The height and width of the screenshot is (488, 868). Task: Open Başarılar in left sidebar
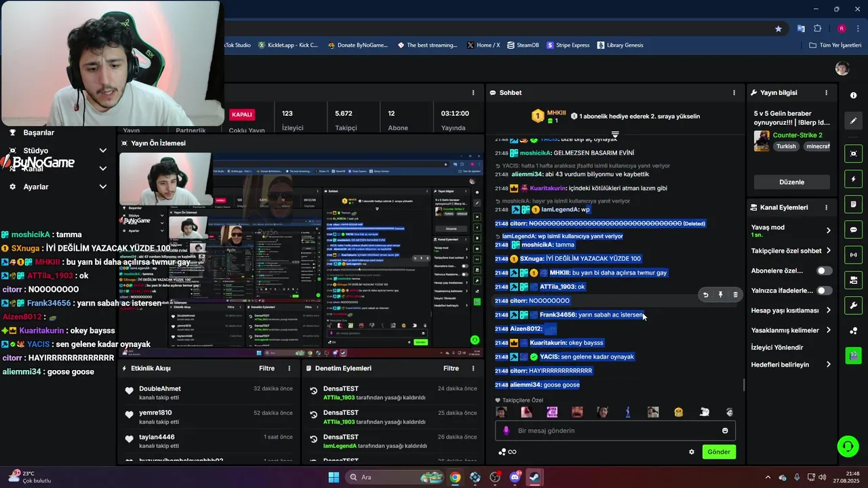pos(39,133)
